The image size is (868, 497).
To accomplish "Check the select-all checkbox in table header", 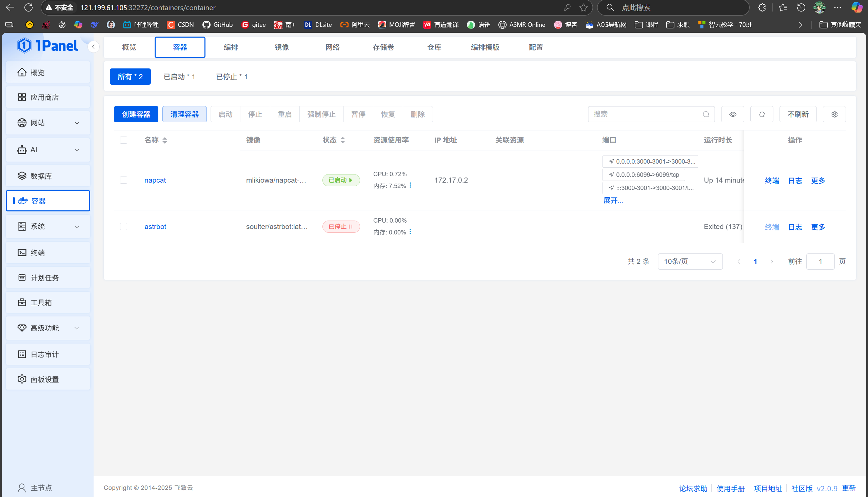I will pos(123,140).
